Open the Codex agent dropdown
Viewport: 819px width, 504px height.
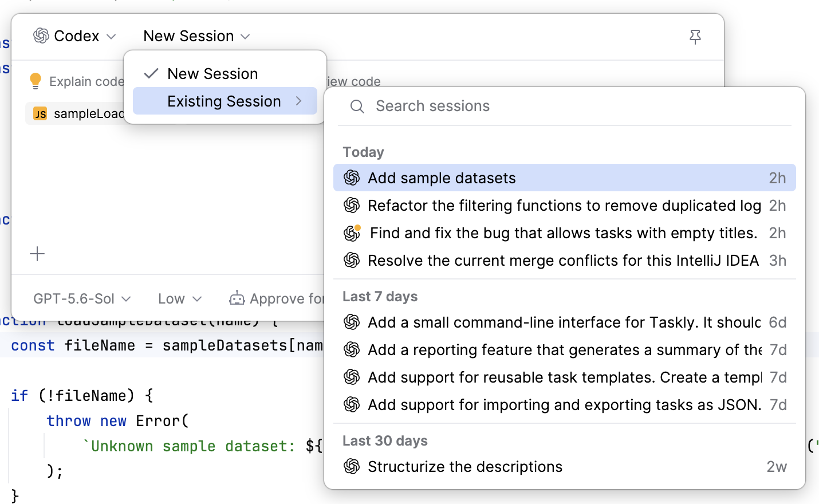click(75, 36)
